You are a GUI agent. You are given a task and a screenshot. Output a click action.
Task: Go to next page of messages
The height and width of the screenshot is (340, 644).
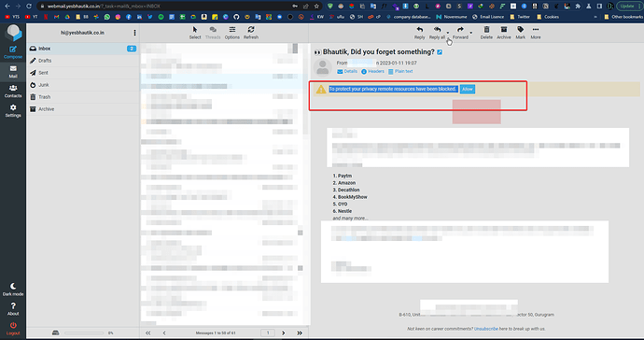284,333
